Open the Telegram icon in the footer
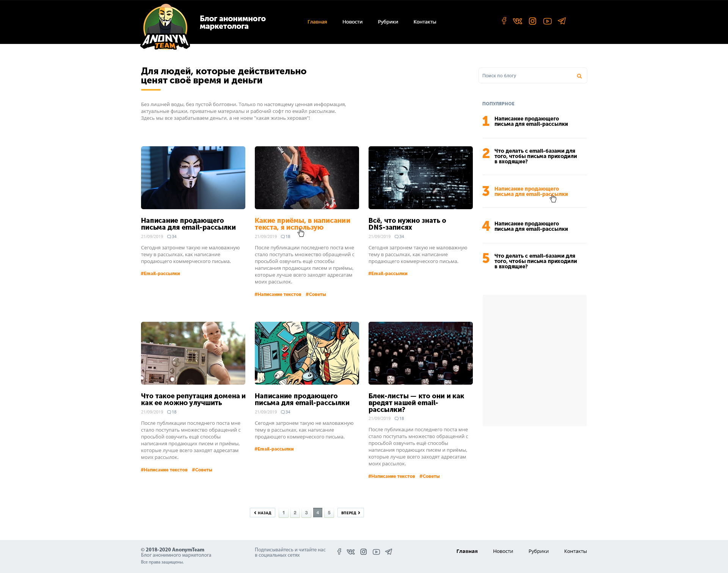Viewport: 728px width, 573px height. click(389, 552)
